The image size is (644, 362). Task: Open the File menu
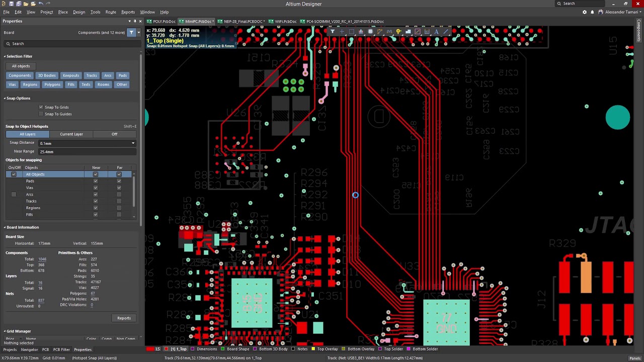(6, 12)
